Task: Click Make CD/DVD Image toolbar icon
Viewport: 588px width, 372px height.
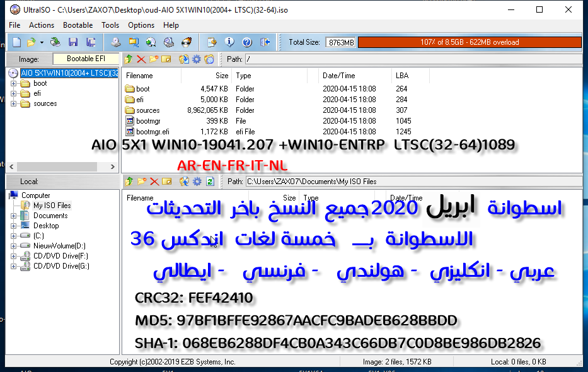Action: pyautogui.click(x=116, y=42)
